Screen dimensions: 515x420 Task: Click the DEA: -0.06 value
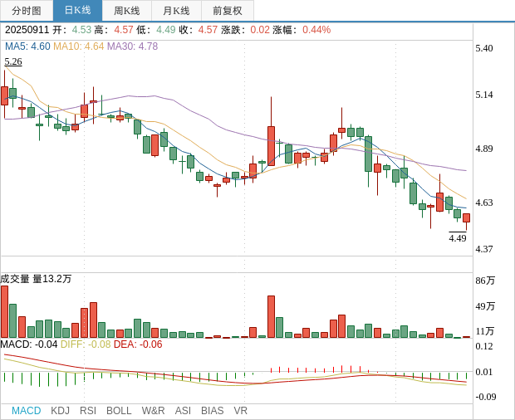(x=138, y=344)
